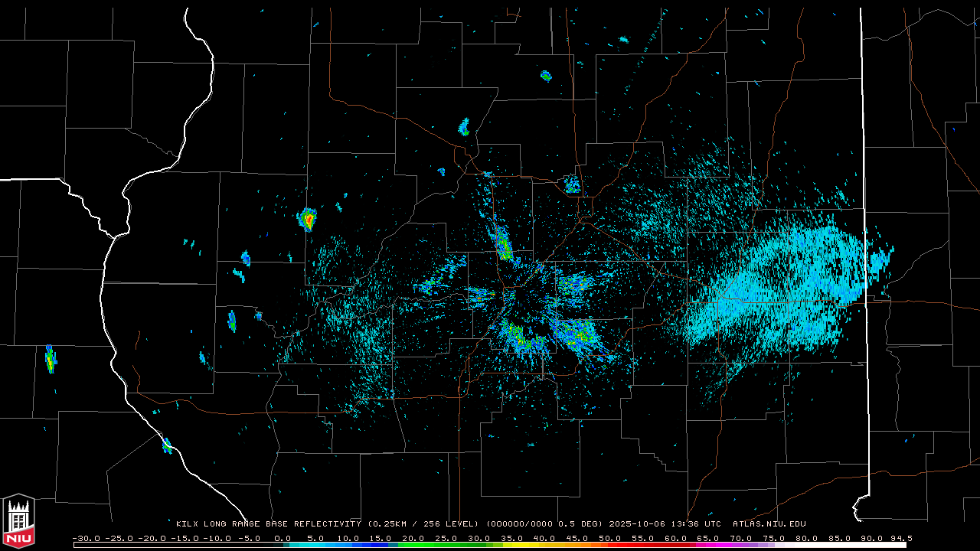Click the NIU logo in the corner

[x=18, y=521]
